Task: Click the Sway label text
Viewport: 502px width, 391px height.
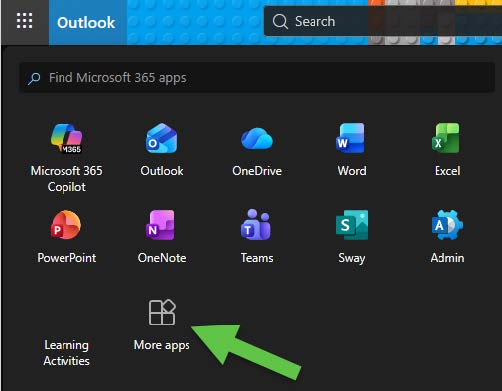Action: (x=352, y=258)
